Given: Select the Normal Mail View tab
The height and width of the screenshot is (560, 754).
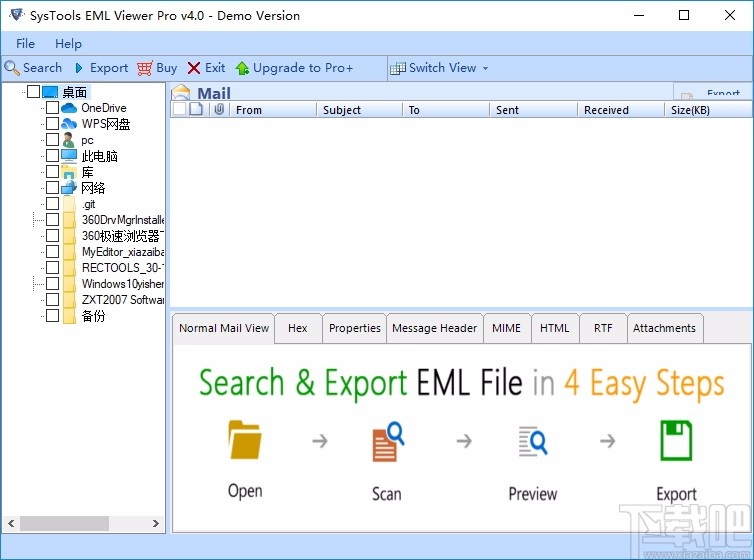Looking at the screenshot, I should point(224,328).
